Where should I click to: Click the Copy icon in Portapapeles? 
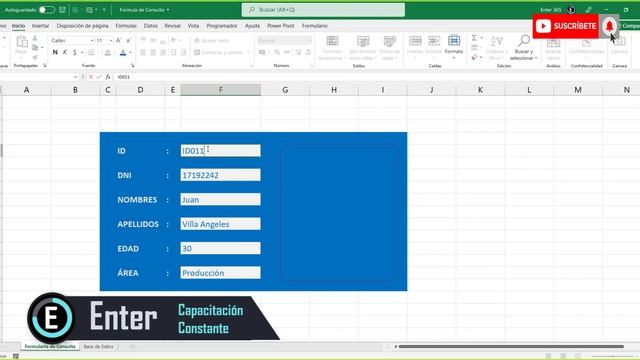click(35, 48)
